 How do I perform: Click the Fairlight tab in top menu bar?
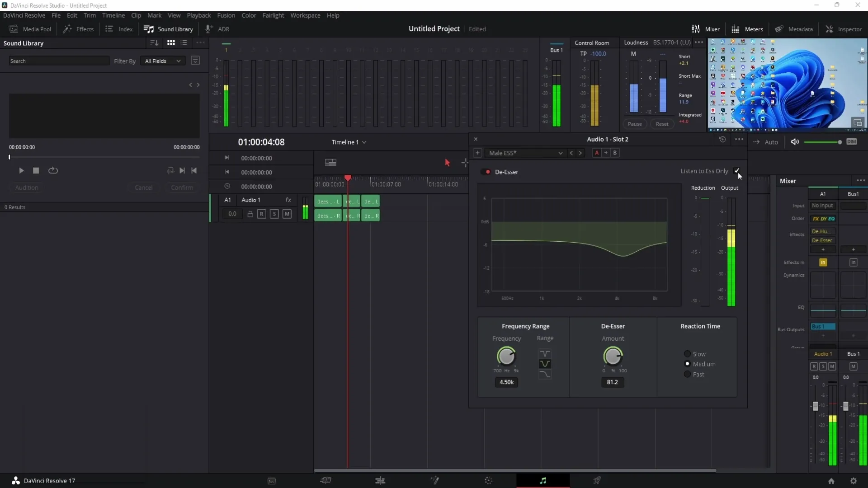point(274,15)
